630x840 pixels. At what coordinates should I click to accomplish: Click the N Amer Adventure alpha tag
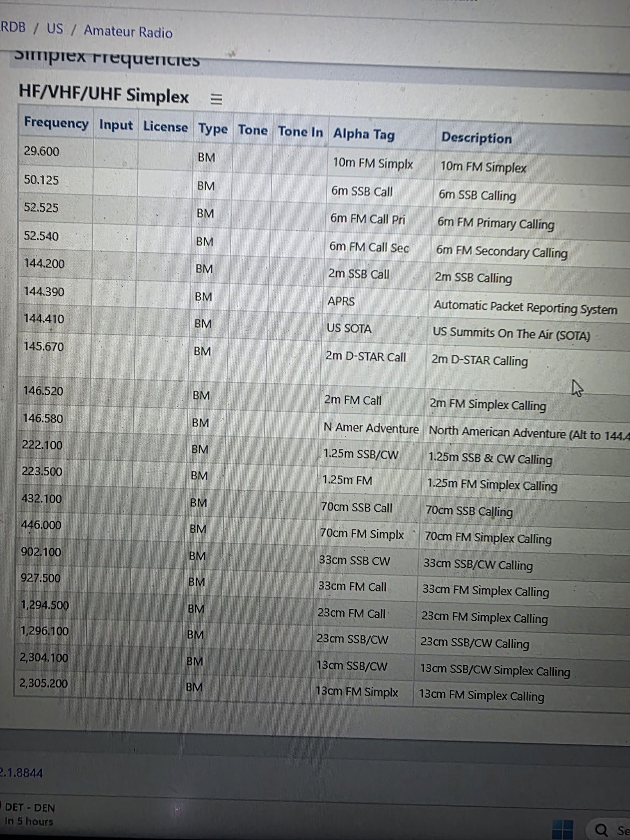[x=371, y=428]
